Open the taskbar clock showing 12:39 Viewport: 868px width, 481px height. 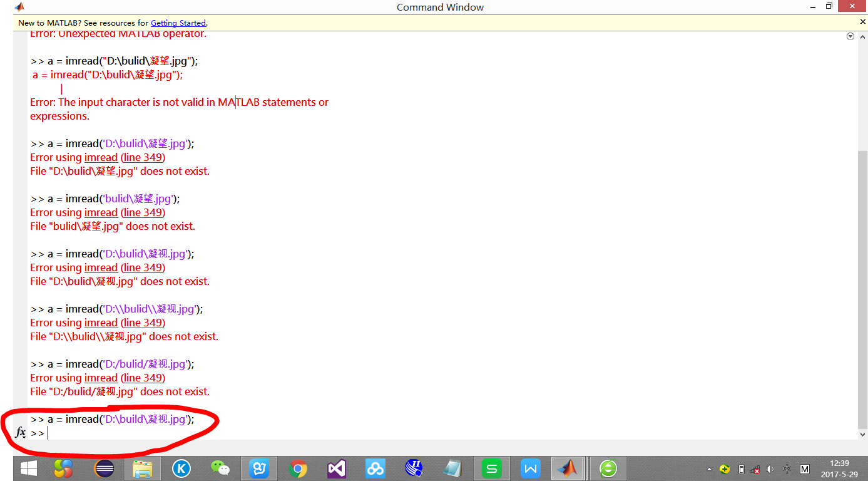(x=839, y=468)
